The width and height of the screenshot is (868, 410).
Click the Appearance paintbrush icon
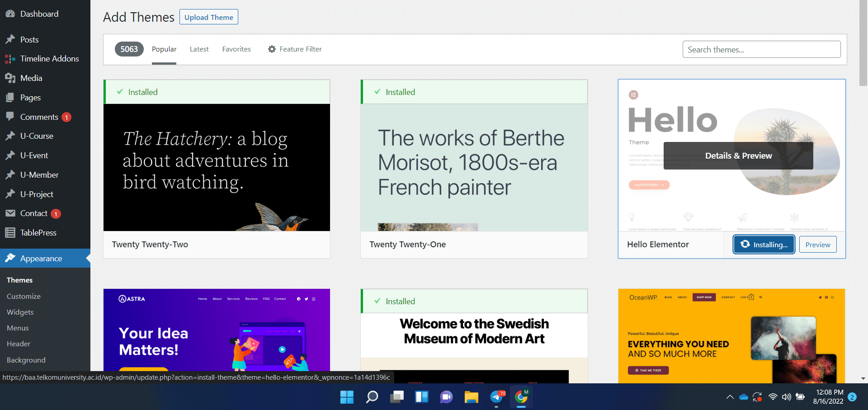tap(10, 258)
